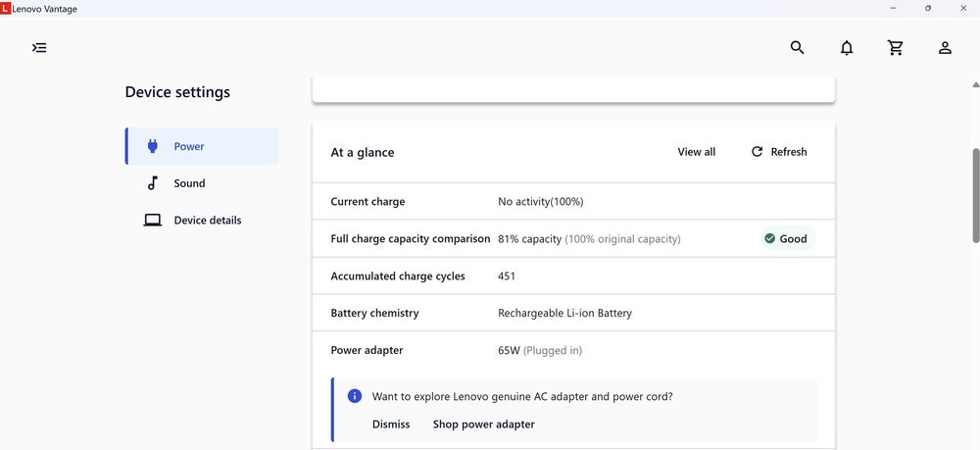Click the vertical scrollbar thumb
Image resolution: width=980 pixels, height=450 pixels.
975,194
